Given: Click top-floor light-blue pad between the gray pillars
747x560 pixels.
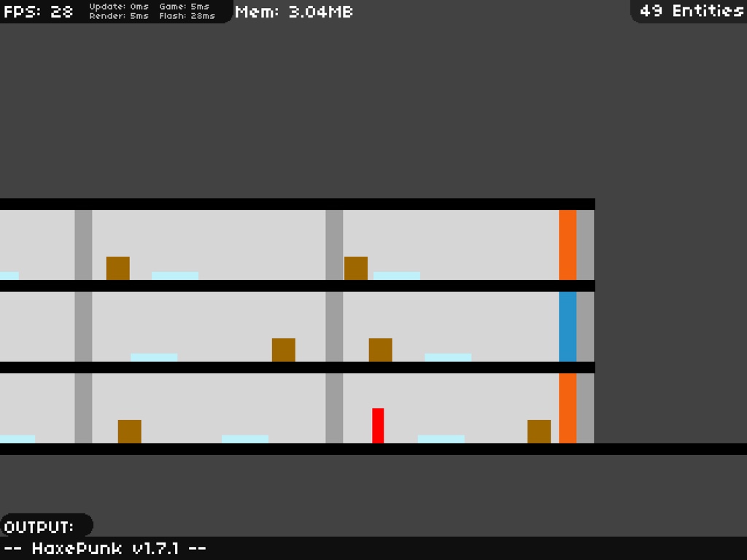Looking at the screenshot, I should pyautogui.click(x=175, y=276).
